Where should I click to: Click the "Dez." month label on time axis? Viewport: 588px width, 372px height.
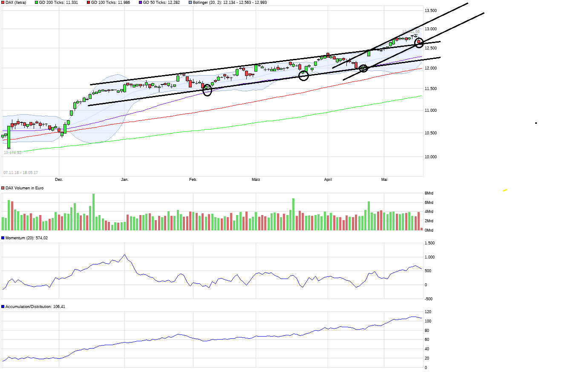point(59,180)
